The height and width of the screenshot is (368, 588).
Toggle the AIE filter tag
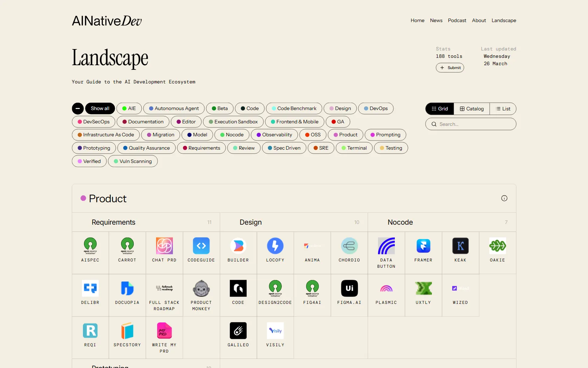point(129,109)
